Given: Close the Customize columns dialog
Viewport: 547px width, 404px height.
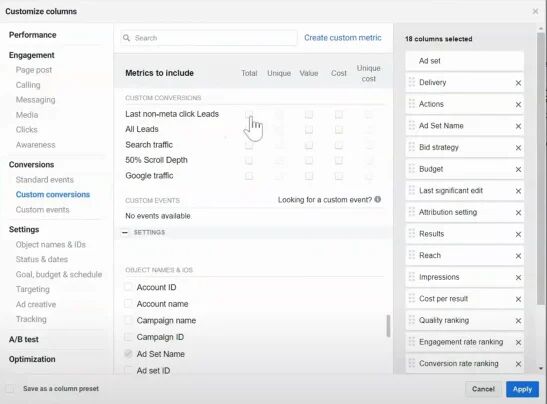Looking at the screenshot, I should pyautogui.click(x=535, y=12).
